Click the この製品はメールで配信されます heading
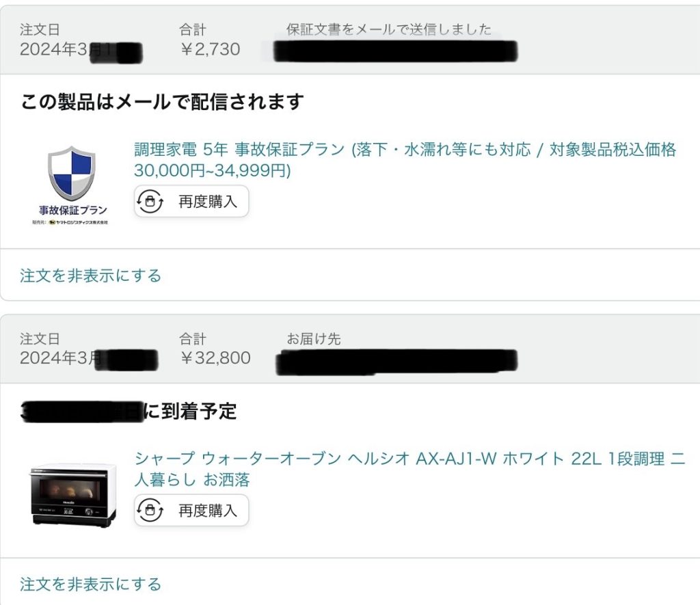The width and height of the screenshot is (700, 605). [x=162, y=102]
